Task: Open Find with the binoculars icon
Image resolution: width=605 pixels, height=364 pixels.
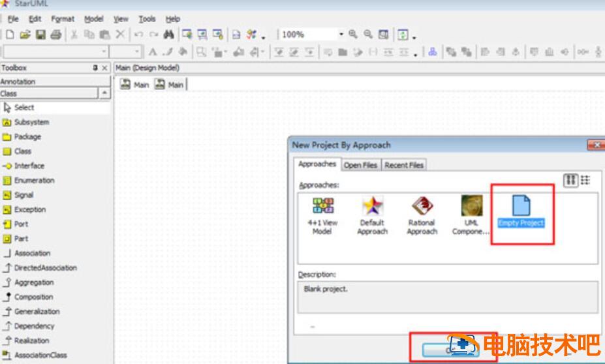Action: point(168,35)
